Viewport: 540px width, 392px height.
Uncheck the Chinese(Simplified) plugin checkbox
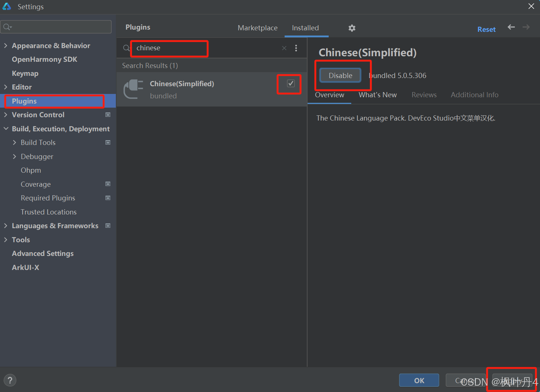(x=291, y=84)
